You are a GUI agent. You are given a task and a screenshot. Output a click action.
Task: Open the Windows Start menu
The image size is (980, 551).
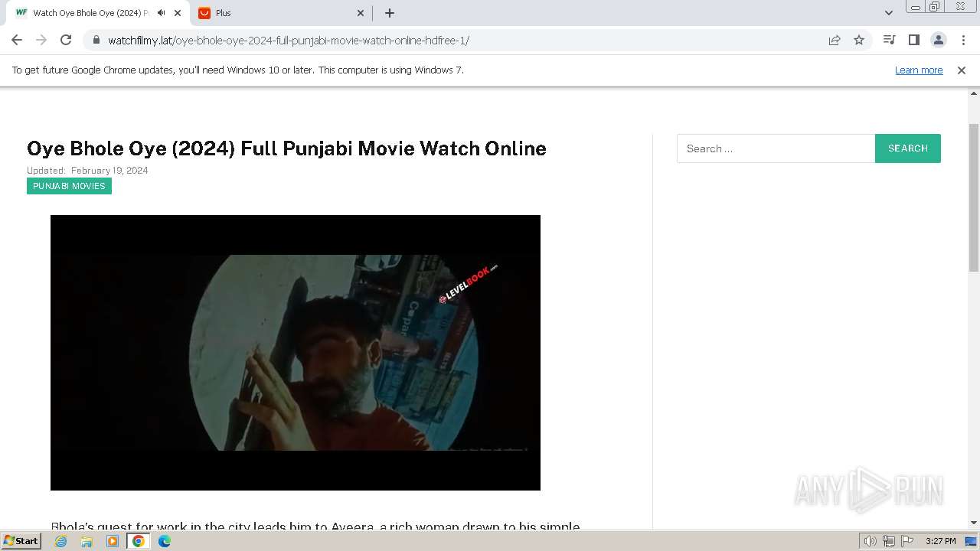(x=21, y=540)
